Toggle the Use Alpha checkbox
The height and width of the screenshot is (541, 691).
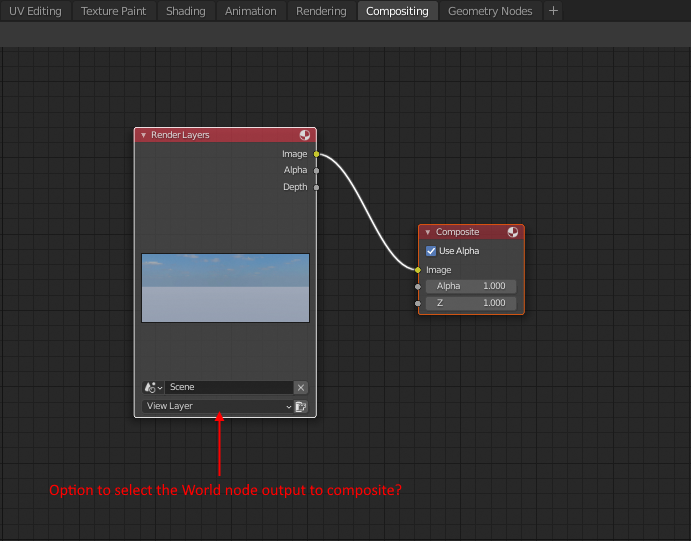point(431,251)
